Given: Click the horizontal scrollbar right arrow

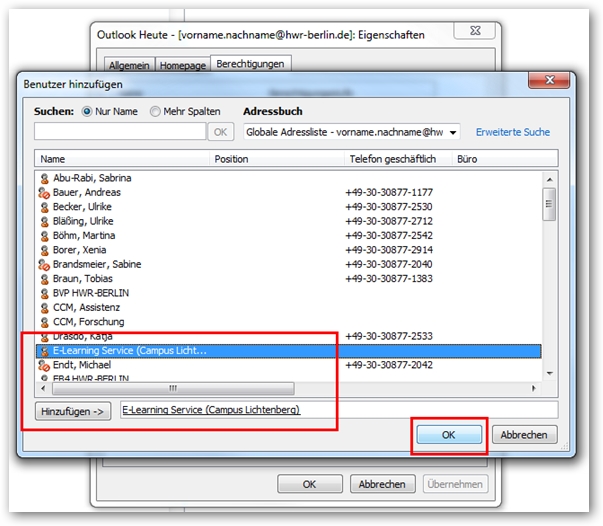Looking at the screenshot, I should (533, 388).
